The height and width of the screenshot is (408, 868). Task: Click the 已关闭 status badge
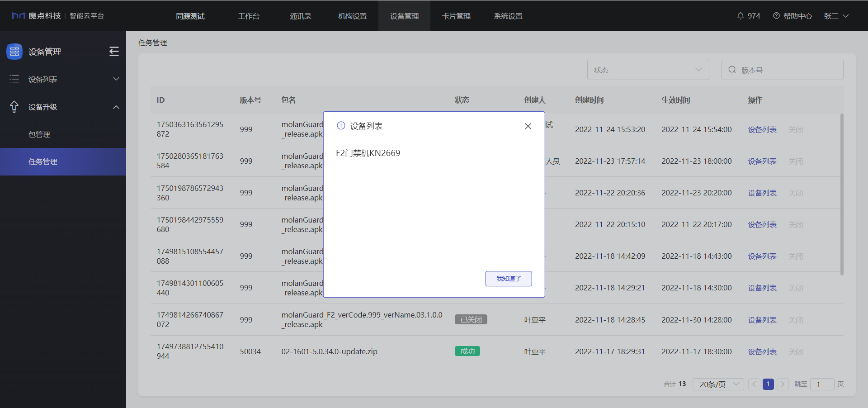pyautogui.click(x=471, y=319)
